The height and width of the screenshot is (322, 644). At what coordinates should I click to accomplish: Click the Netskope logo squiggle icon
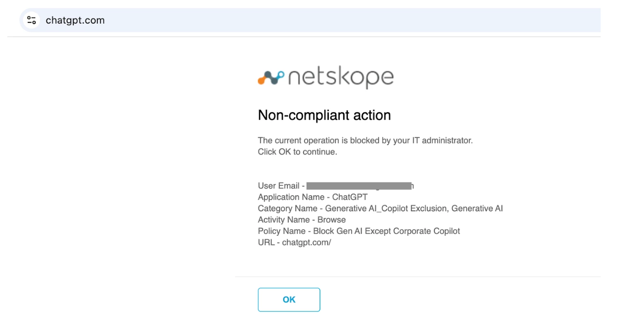(270, 77)
